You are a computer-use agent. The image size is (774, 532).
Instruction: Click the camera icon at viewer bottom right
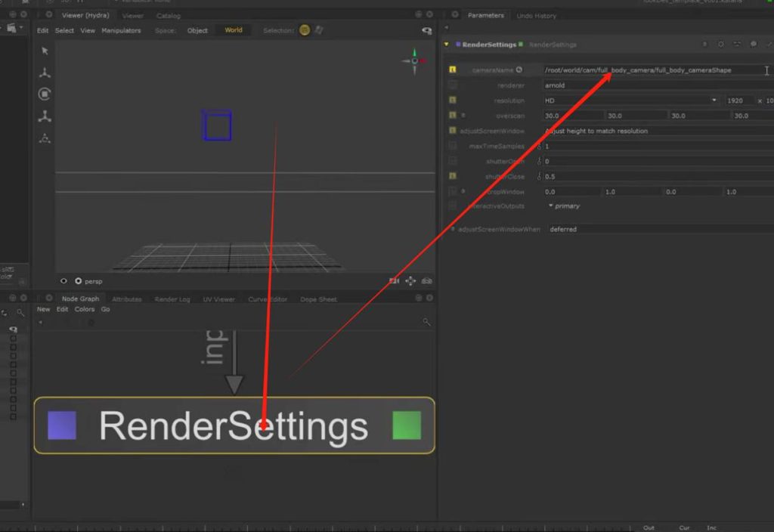pyautogui.click(x=394, y=281)
